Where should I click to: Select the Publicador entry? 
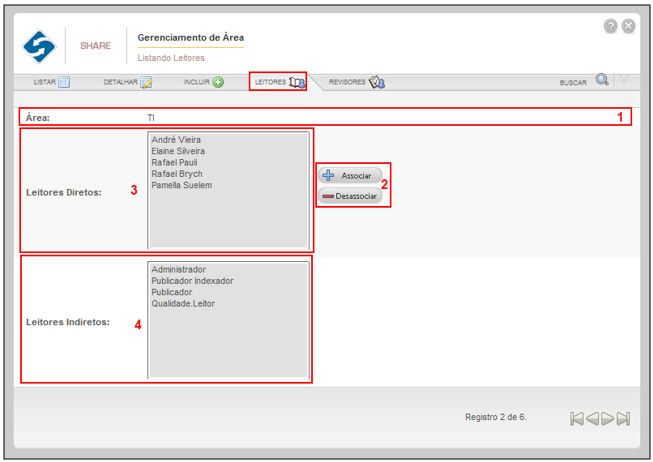172,292
